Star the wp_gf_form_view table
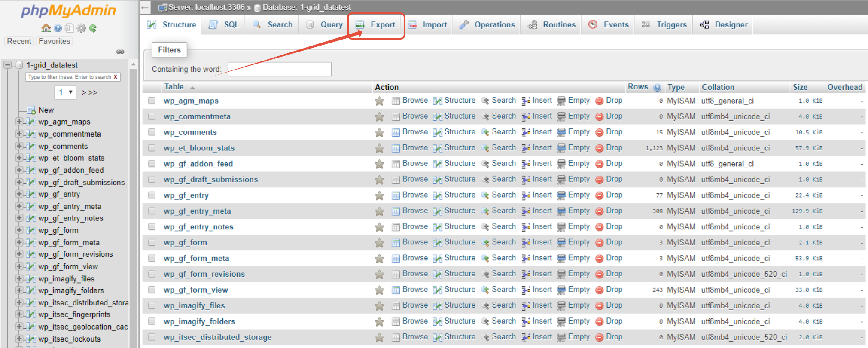This screenshot has height=348, width=868. (x=379, y=290)
